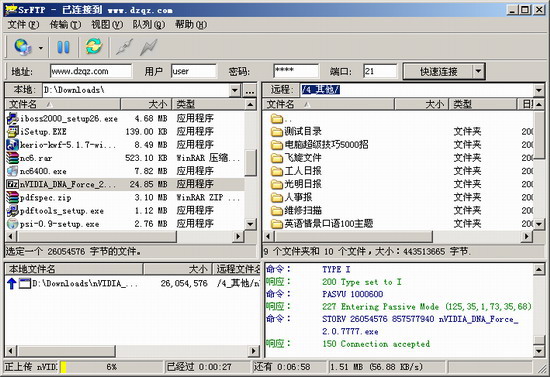Screen dimensions: 550x377
Task: Click the 端口 port field showing 21
Action: pyautogui.click(x=380, y=71)
